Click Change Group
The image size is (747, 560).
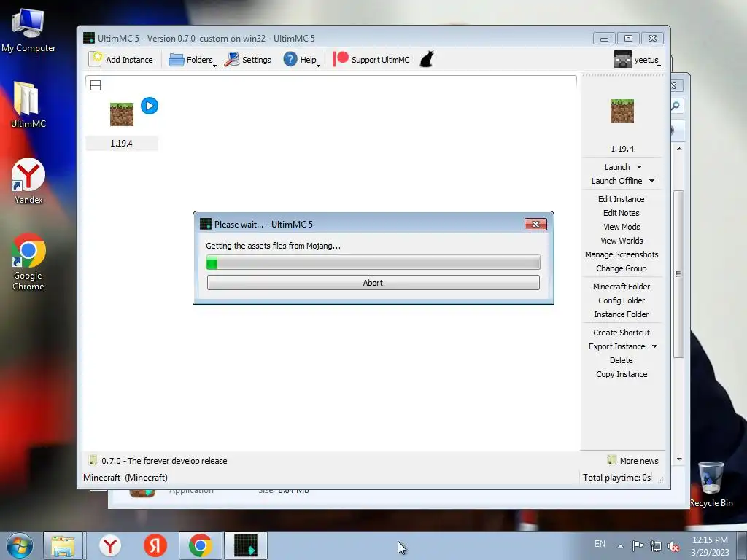coord(622,268)
